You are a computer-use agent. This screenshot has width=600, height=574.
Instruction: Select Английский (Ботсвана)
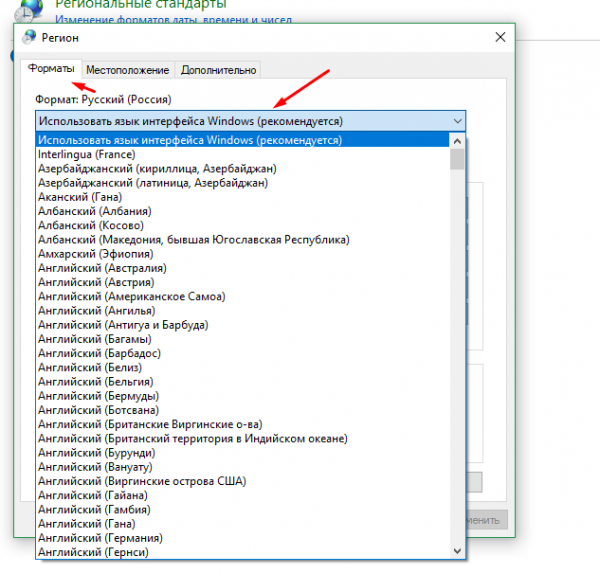[x=243, y=410]
